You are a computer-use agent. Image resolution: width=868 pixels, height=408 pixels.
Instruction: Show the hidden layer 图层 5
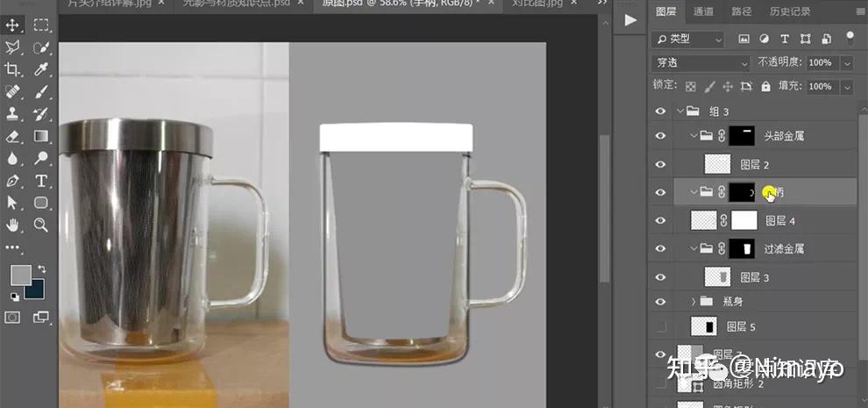click(660, 327)
